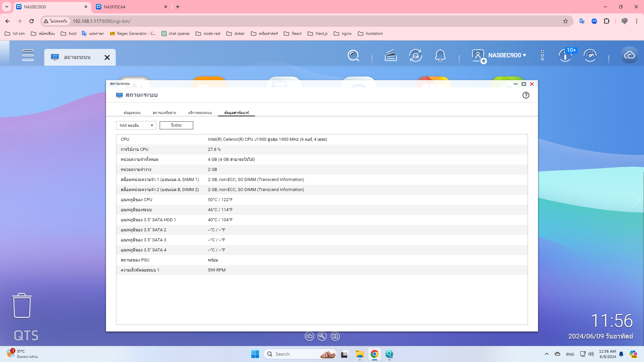Open the three-dots More menu in QTS
The image size is (644, 362).
pyautogui.click(x=542, y=55)
